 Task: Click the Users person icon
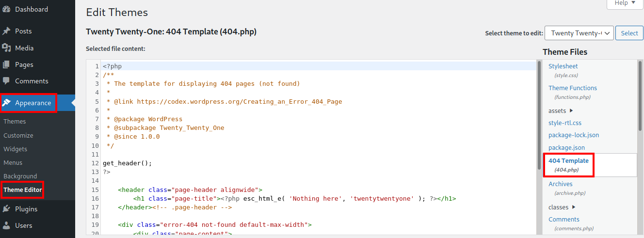[6, 225]
